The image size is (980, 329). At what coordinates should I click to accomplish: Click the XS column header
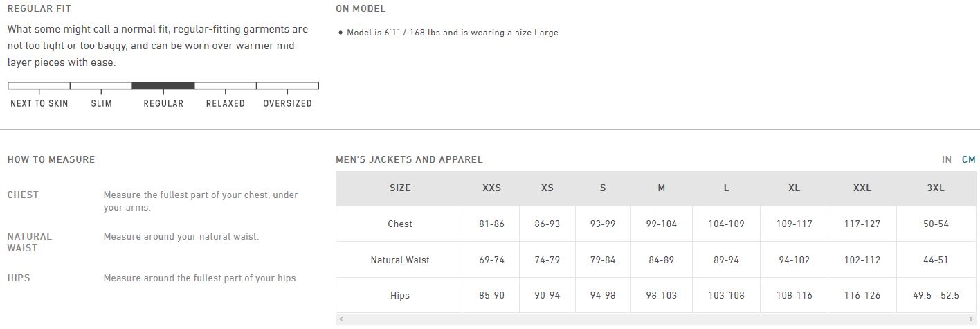pos(547,188)
